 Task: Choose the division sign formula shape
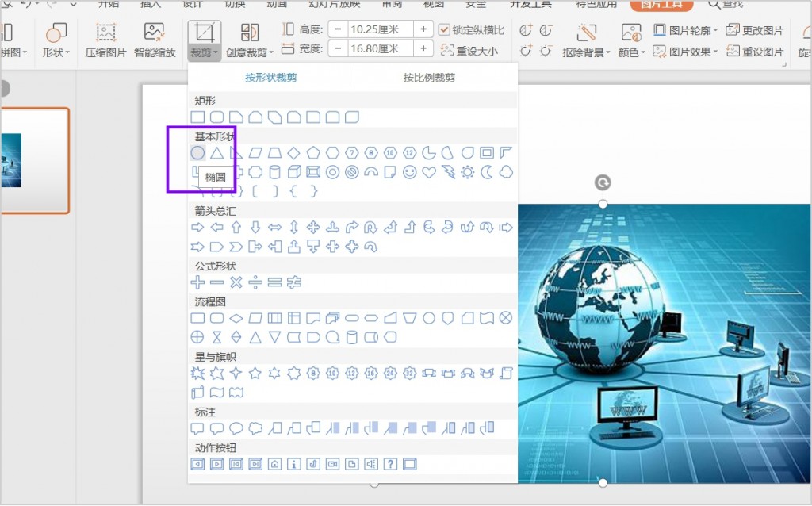(255, 282)
